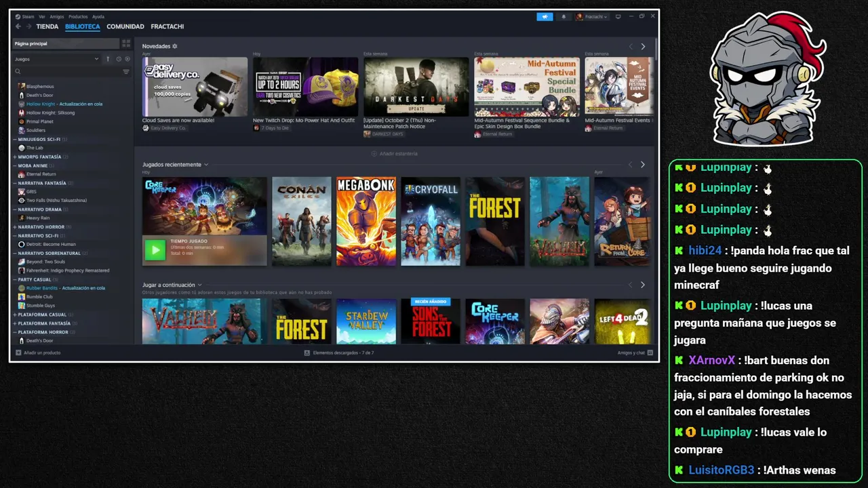Open the Conan Exiles game cover
Screen dimensions: 868x488
coord(302,222)
